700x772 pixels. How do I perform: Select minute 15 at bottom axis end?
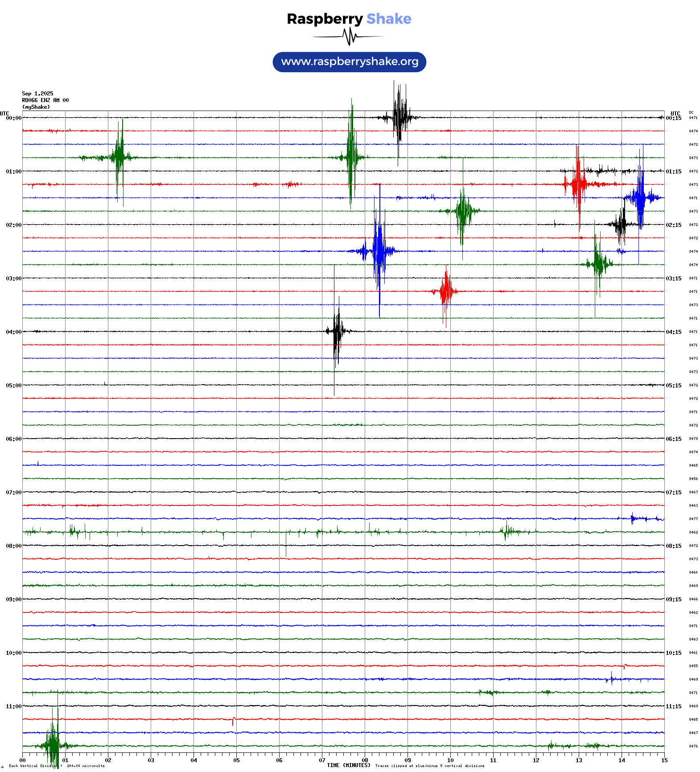point(664,760)
